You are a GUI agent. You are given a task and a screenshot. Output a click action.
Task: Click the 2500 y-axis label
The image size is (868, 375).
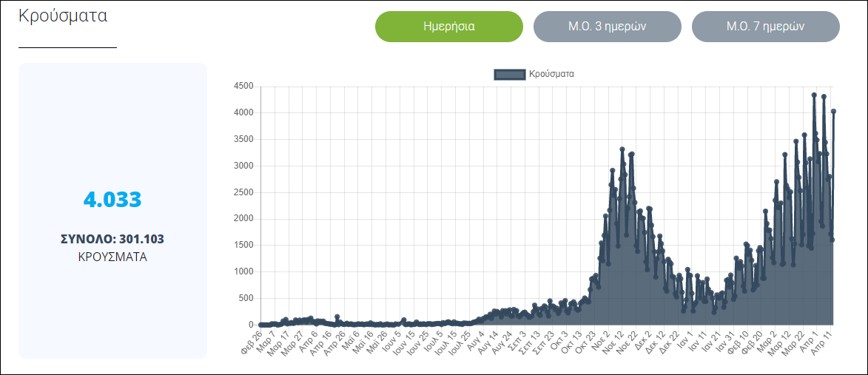tap(243, 192)
